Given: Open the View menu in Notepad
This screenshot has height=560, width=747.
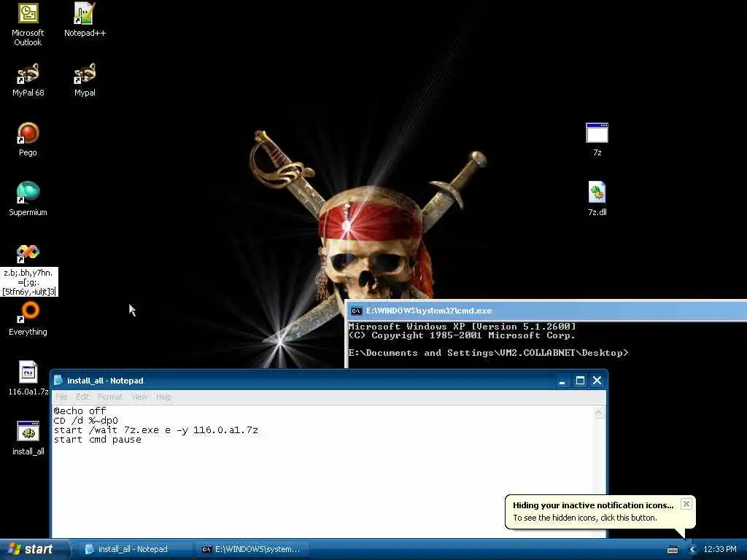Looking at the screenshot, I should (139, 397).
